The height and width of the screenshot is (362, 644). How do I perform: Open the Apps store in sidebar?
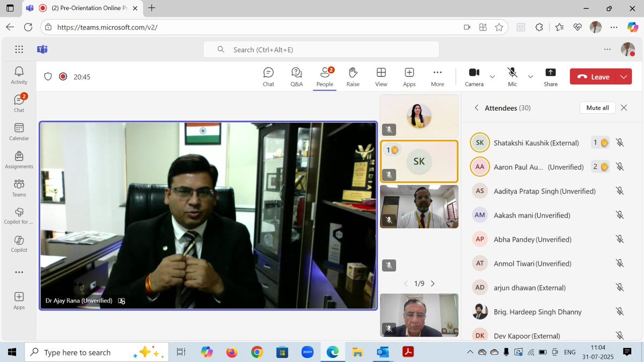(19, 300)
